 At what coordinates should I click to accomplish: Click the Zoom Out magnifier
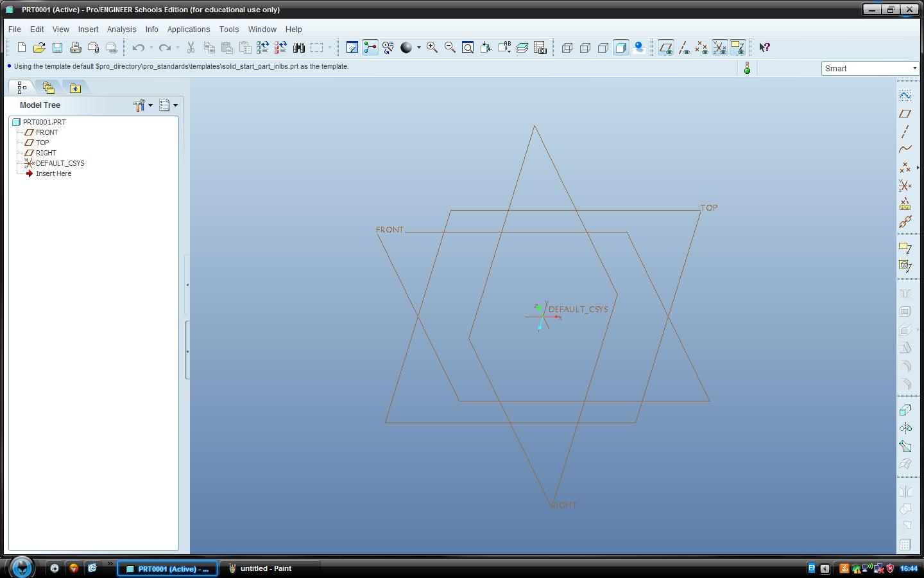click(x=450, y=48)
